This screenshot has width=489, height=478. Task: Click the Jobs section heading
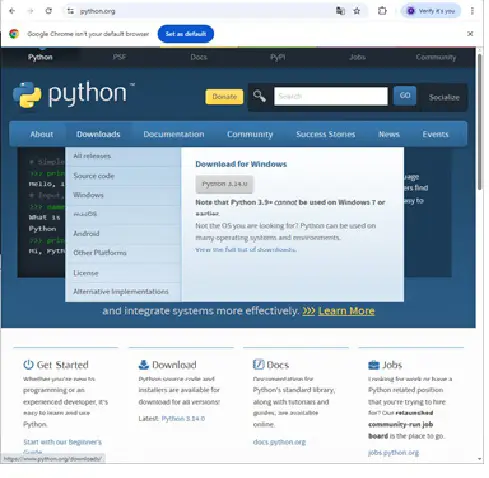coord(392,365)
